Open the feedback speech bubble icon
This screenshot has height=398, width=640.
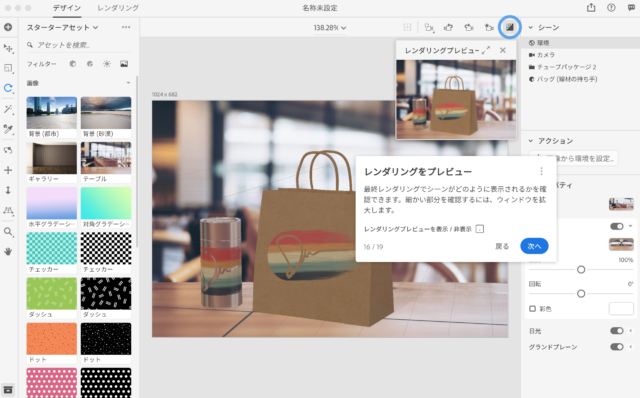point(631,7)
